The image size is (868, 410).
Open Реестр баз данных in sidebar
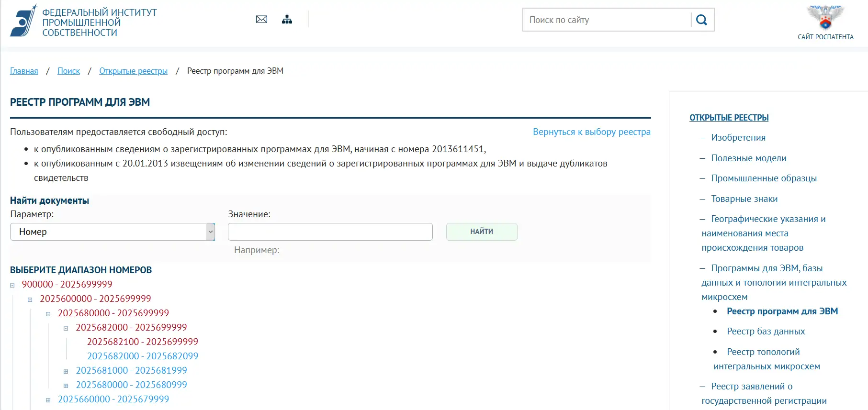766,332
